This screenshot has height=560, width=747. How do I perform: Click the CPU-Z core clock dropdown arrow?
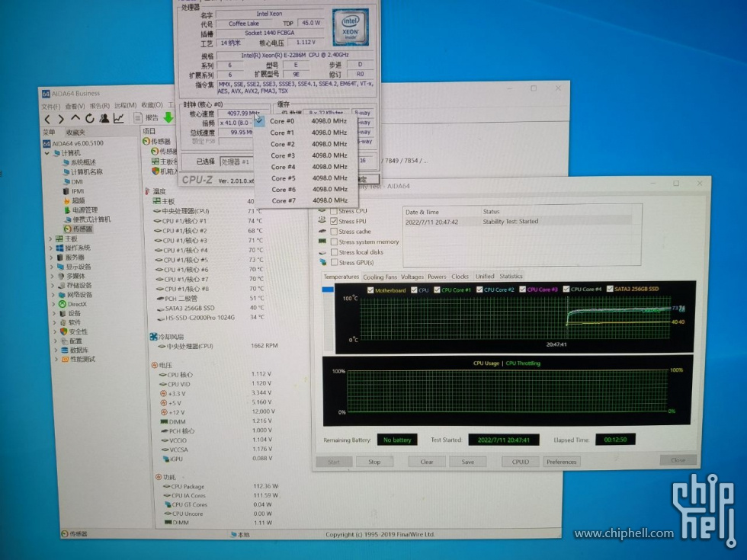(x=258, y=123)
